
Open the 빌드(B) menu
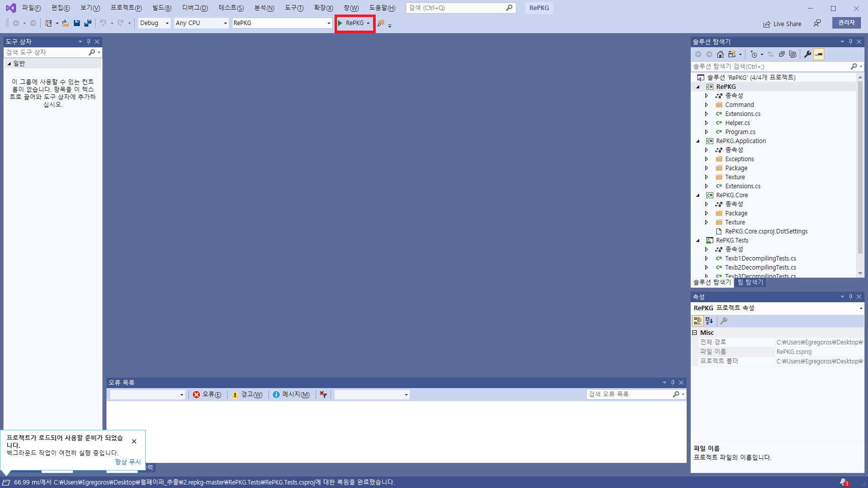[162, 8]
